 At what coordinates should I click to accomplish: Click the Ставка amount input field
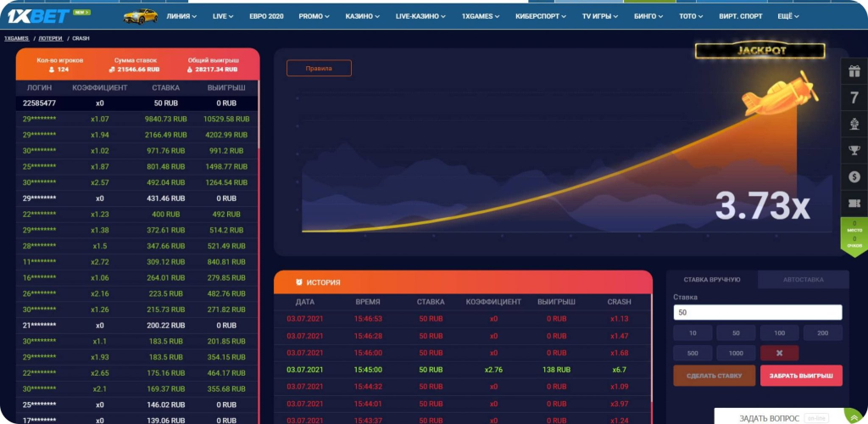coord(757,313)
